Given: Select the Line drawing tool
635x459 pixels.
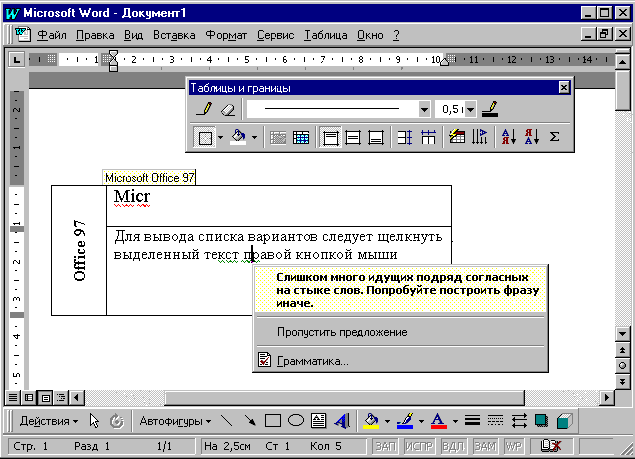Looking at the screenshot, I should point(227,421).
